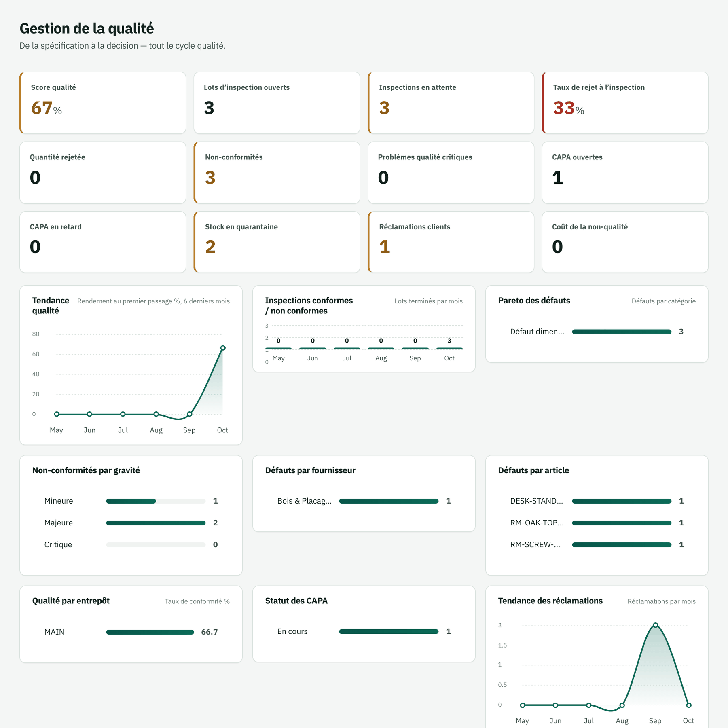Click the CAPA en retard card
Image resolution: width=728 pixels, height=728 pixels.
pyautogui.click(x=103, y=242)
